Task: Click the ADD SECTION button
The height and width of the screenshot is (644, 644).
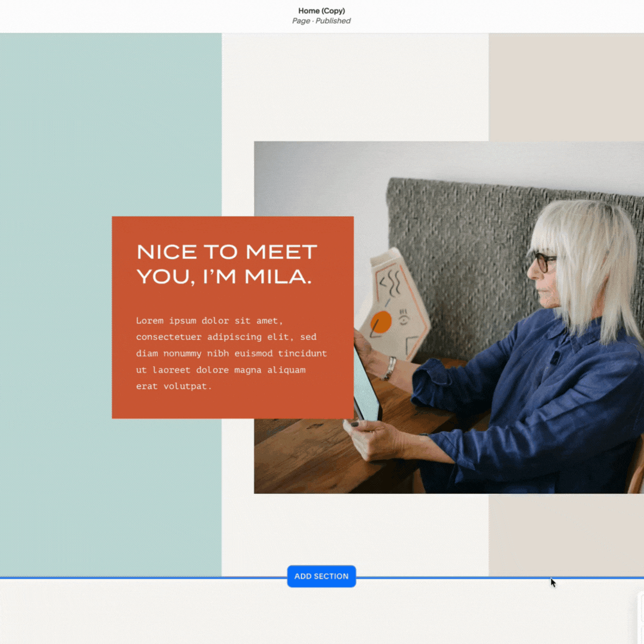Action: 321,576
